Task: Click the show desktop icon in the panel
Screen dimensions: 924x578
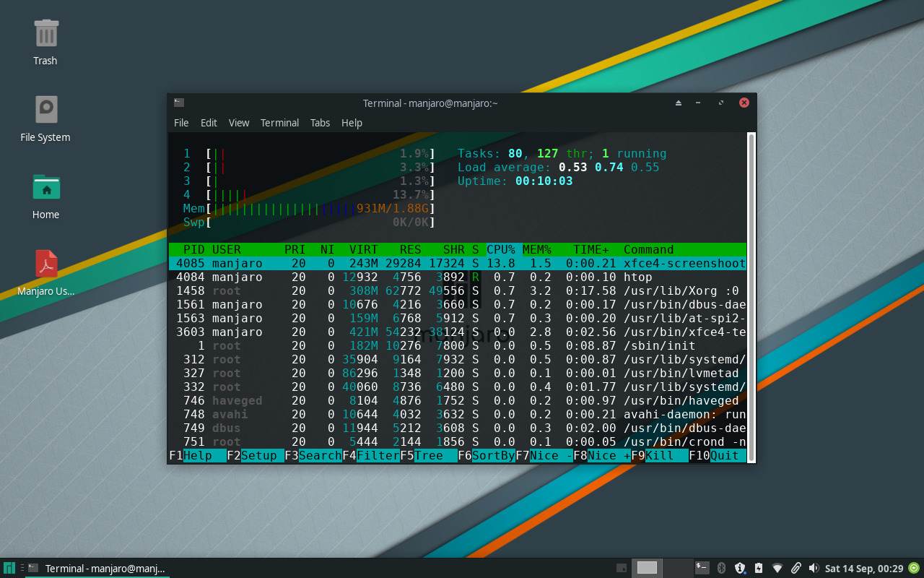Action: (621, 568)
